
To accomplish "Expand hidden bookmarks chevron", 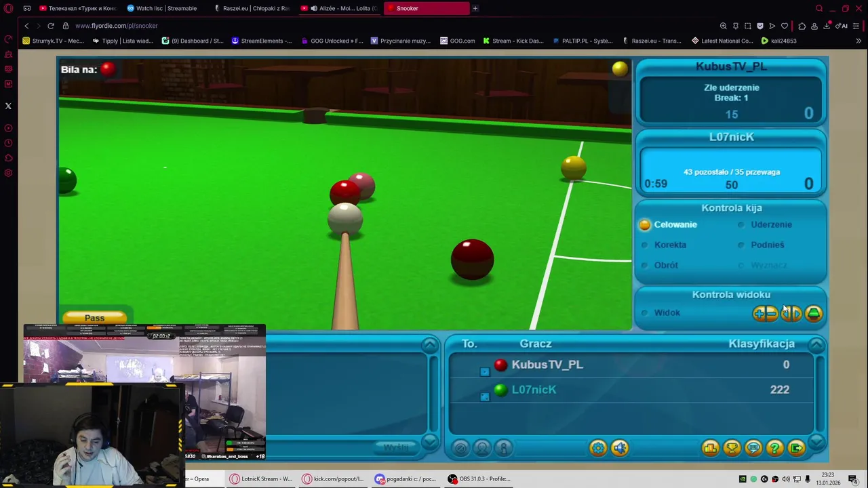I will [x=859, y=41].
